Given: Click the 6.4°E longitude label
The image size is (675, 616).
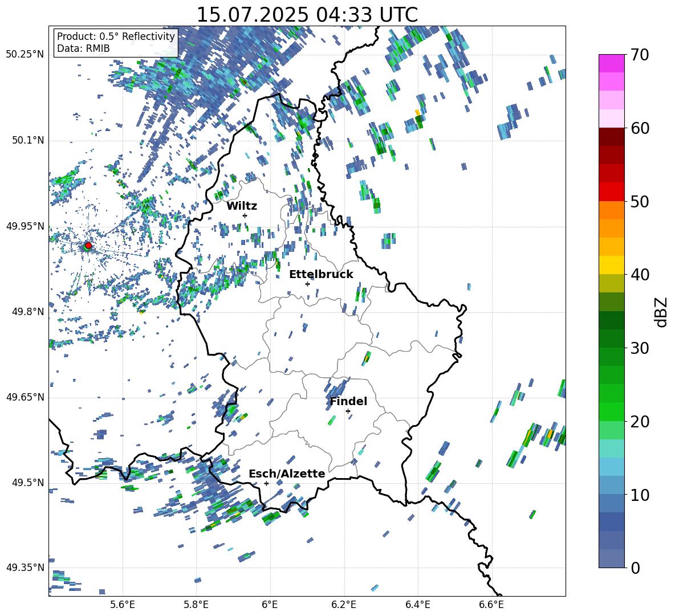Looking at the screenshot, I should [x=417, y=605].
